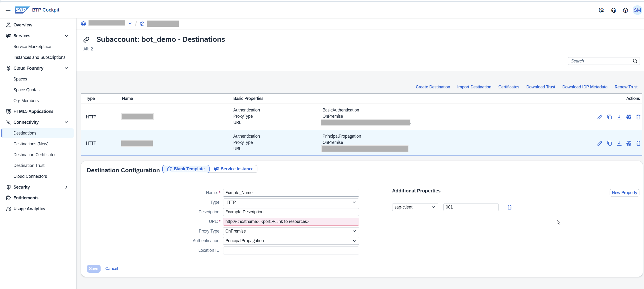Collapse the Connectivity section chevron

pyautogui.click(x=66, y=122)
